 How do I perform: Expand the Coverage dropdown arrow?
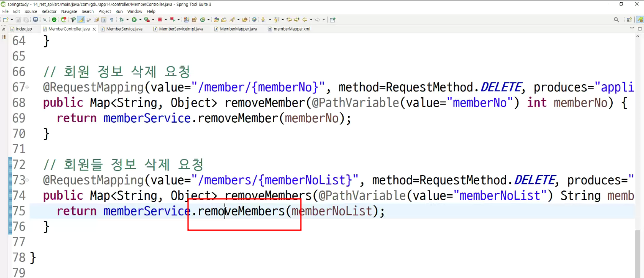(x=153, y=19)
